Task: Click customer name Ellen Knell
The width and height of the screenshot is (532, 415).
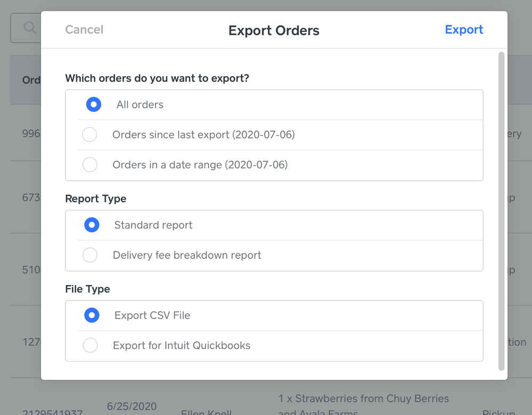Action: [x=206, y=412]
